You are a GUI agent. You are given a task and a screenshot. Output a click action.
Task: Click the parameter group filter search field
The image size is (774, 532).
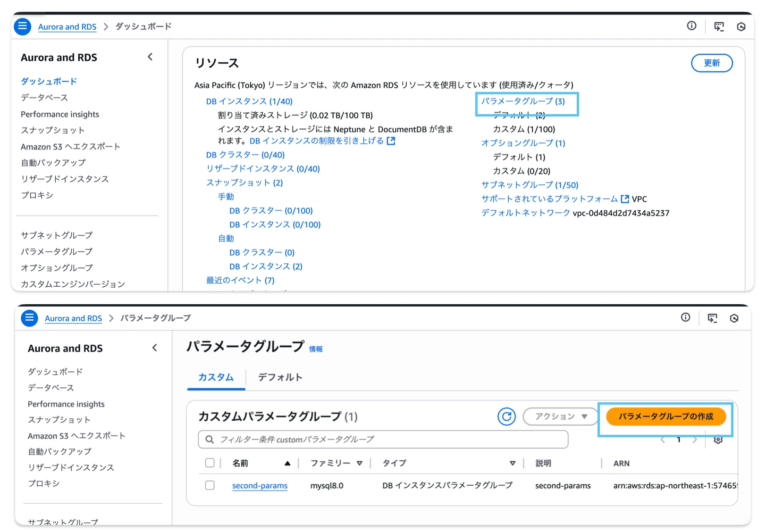click(383, 440)
